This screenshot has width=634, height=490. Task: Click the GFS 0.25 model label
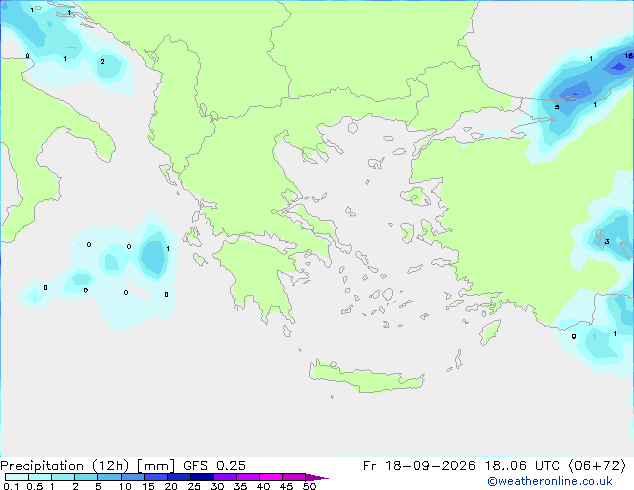tap(214, 466)
